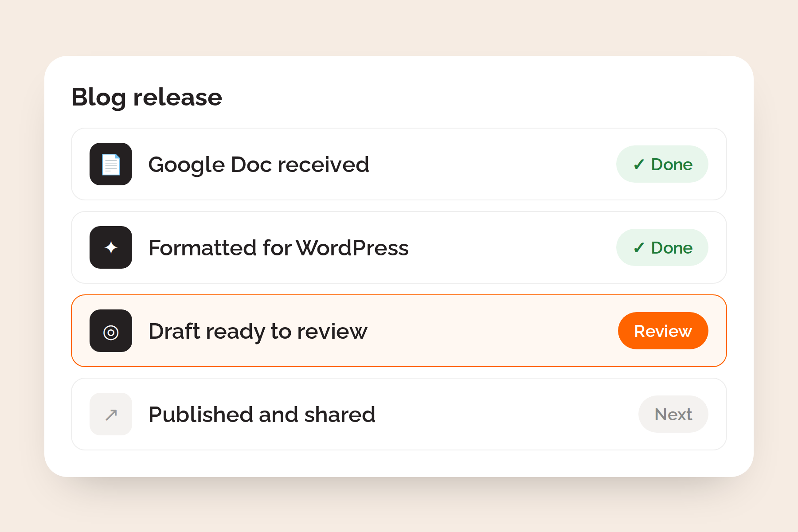This screenshot has width=798, height=532.
Task: Click the "Published and shared" step text
Action: (x=262, y=415)
